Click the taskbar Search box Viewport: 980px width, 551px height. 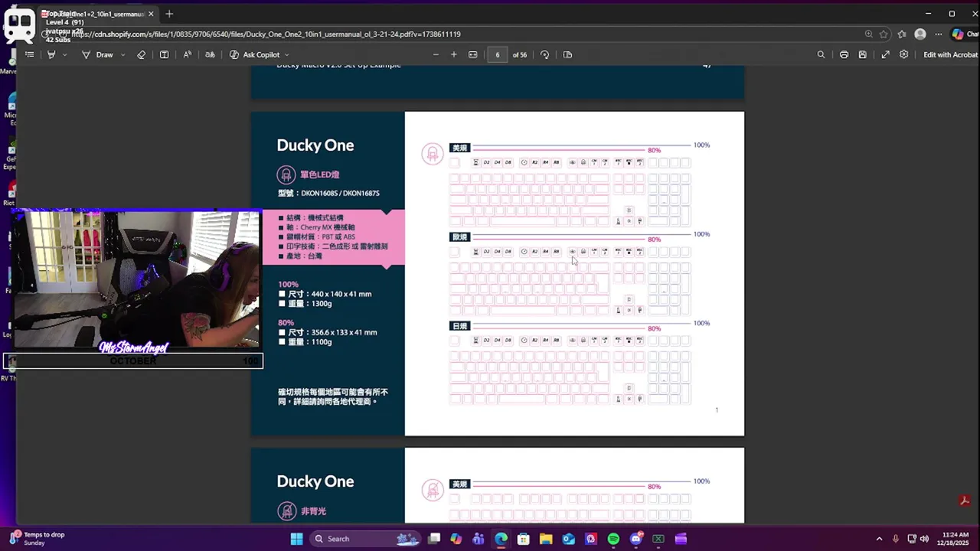click(x=364, y=539)
